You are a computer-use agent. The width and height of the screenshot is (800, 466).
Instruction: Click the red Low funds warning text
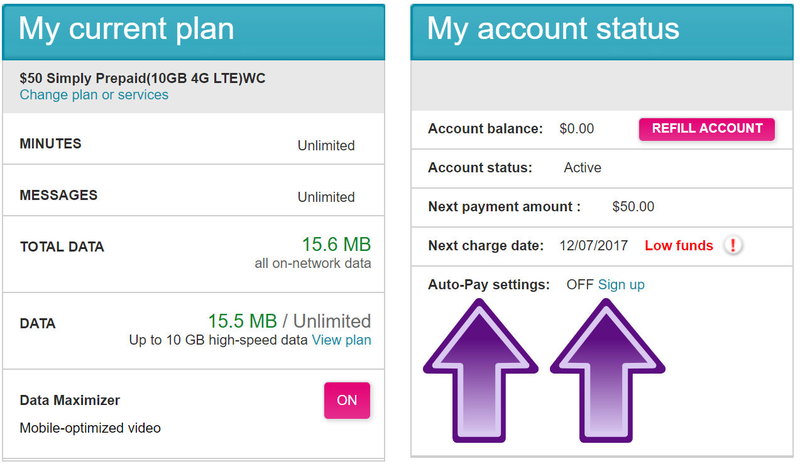pos(679,246)
